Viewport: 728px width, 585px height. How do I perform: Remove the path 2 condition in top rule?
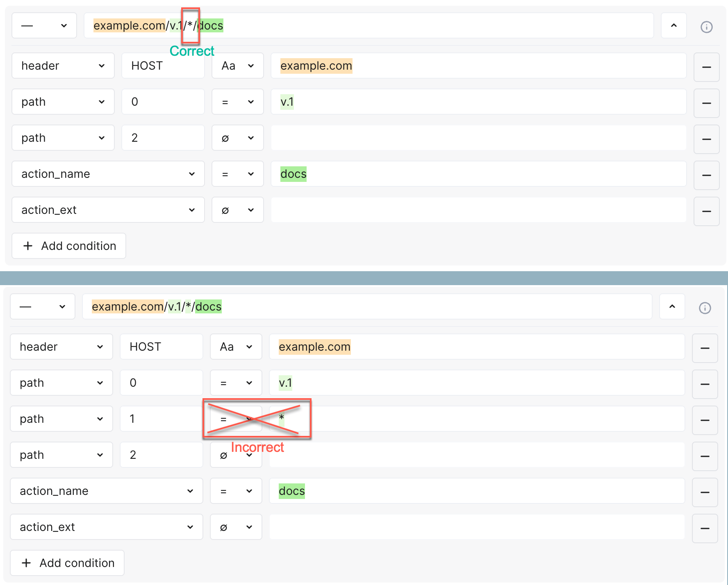[x=706, y=139]
